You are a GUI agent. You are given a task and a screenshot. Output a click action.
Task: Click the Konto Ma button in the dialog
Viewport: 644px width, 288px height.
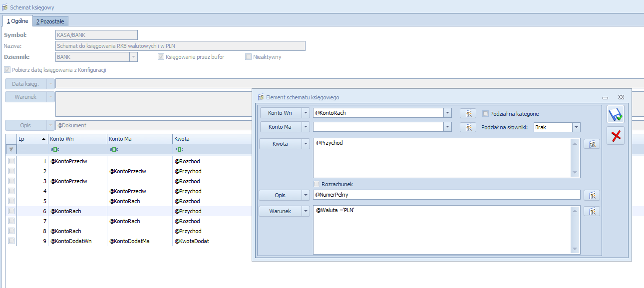tap(280, 127)
